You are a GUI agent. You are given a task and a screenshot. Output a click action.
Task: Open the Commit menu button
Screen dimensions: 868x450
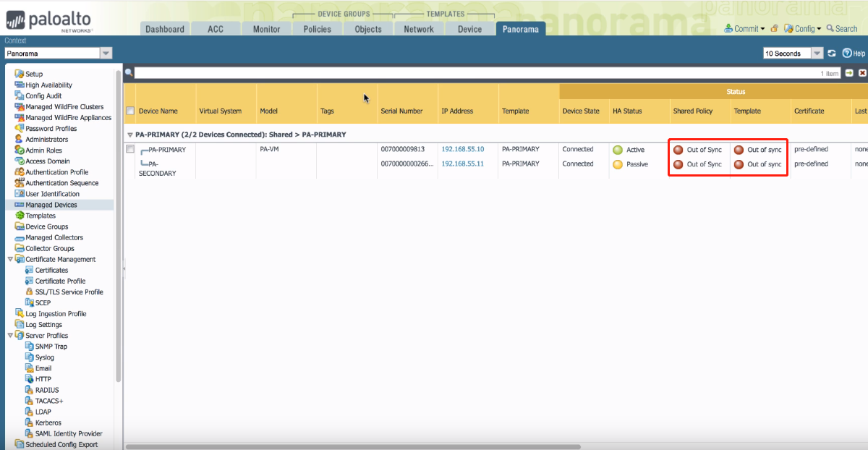(x=744, y=29)
